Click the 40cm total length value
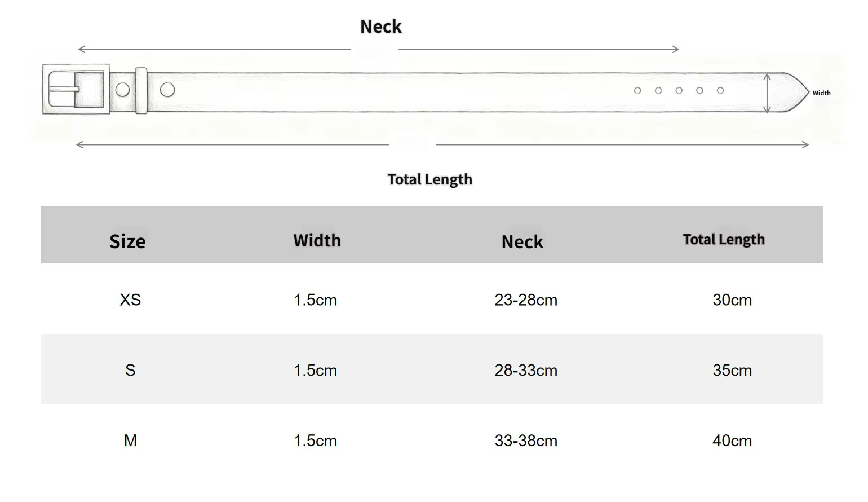Screen dimensions: 868x502 [x=732, y=441]
